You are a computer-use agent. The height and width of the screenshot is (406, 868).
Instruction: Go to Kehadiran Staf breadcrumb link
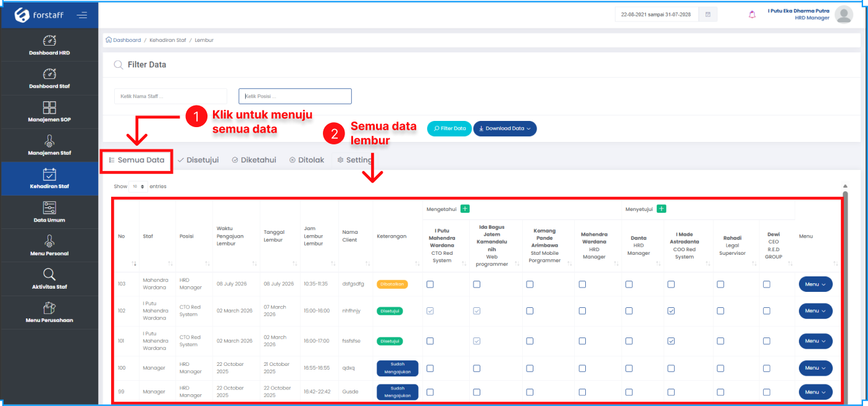point(168,40)
